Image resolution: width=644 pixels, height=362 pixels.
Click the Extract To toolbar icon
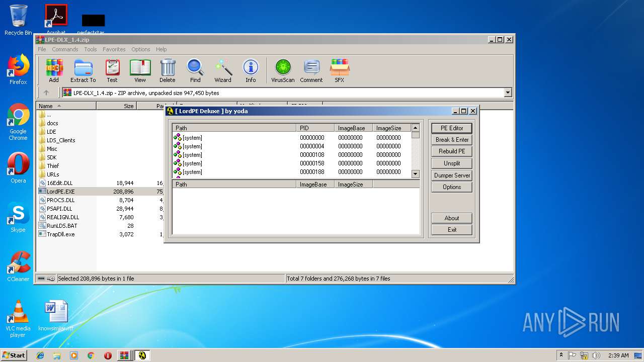tap(83, 70)
